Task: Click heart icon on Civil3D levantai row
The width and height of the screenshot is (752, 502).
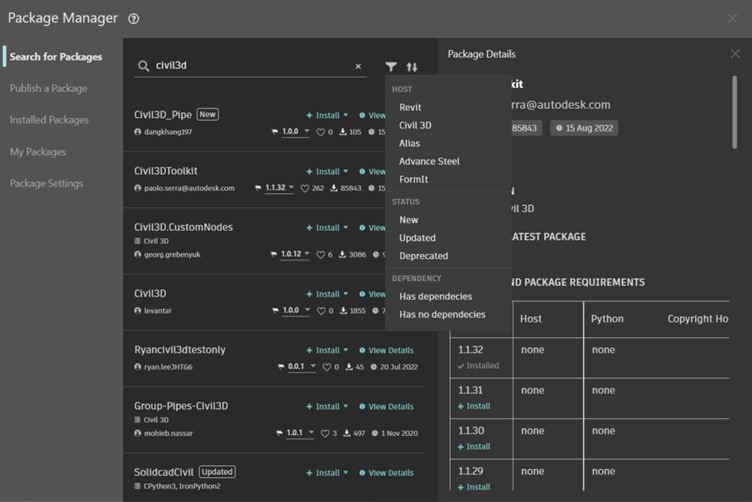Action: (x=321, y=311)
